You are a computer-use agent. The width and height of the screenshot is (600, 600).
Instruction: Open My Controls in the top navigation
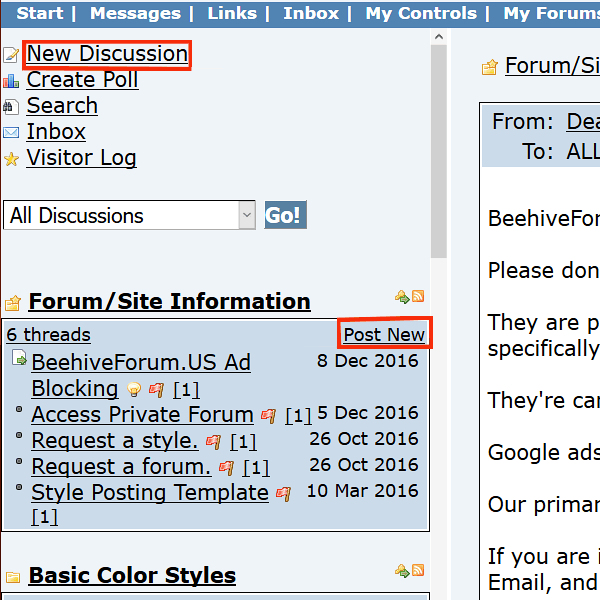pos(421,13)
